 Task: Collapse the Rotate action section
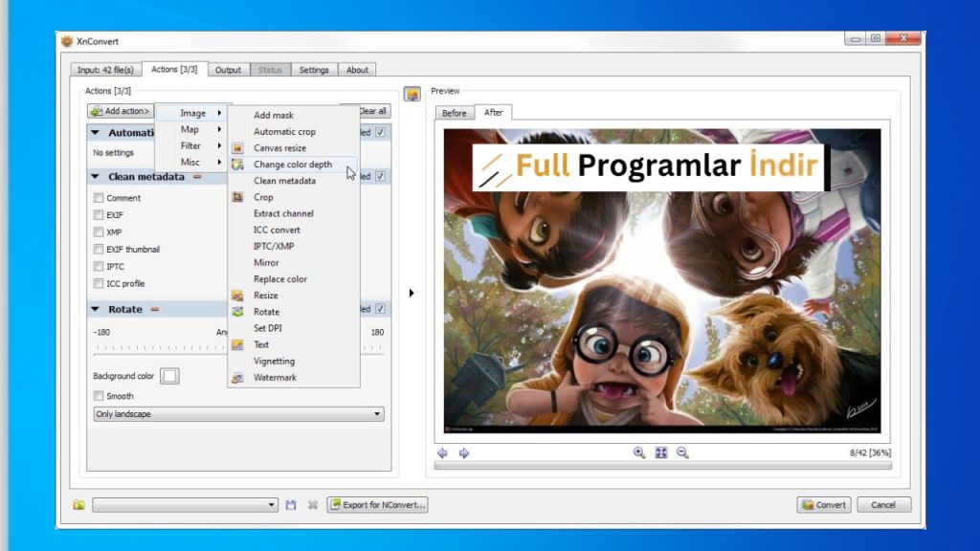click(x=95, y=309)
